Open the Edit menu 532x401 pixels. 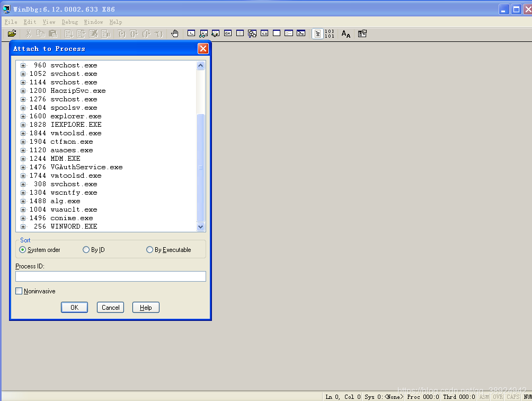[30, 22]
